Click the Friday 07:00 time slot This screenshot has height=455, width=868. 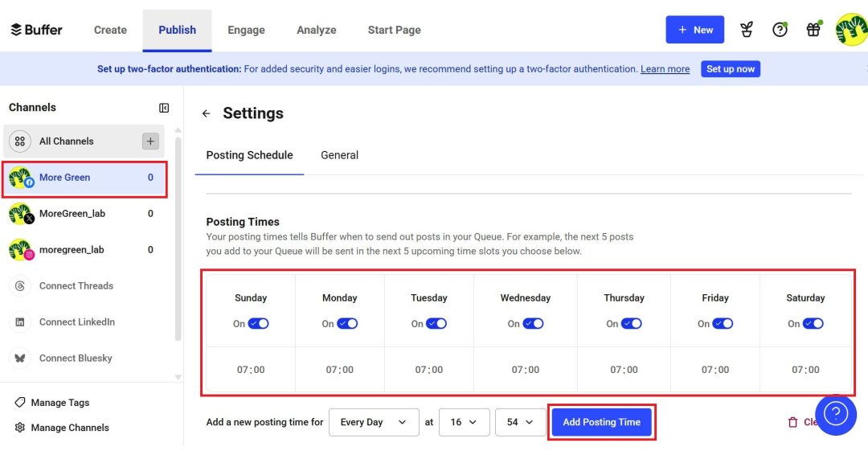[x=715, y=370]
